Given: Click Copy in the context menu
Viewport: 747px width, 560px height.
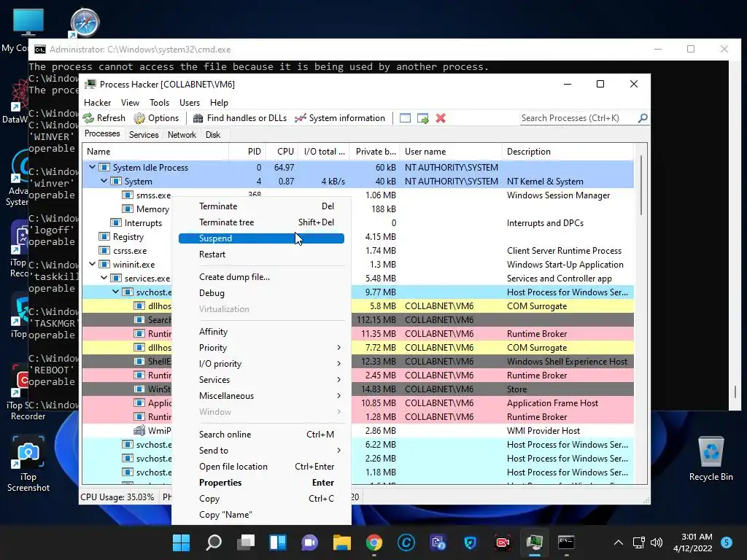Looking at the screenshot, I should tap(261, 499).
